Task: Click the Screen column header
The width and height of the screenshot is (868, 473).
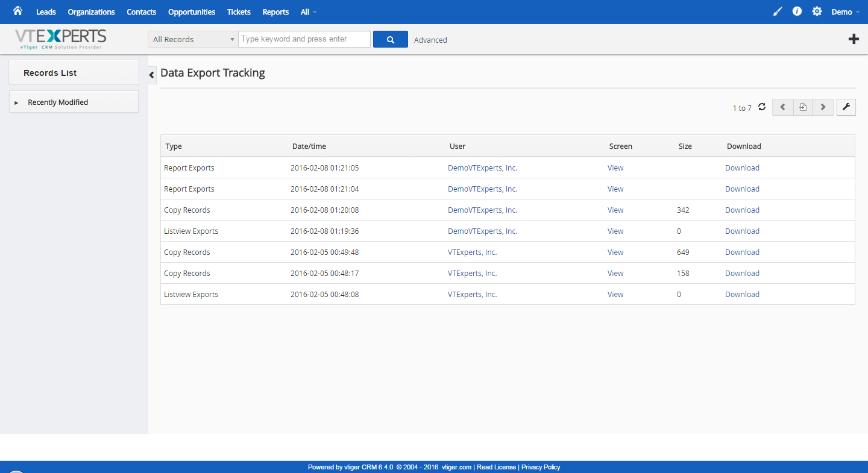Action: [x=620, y=146]
